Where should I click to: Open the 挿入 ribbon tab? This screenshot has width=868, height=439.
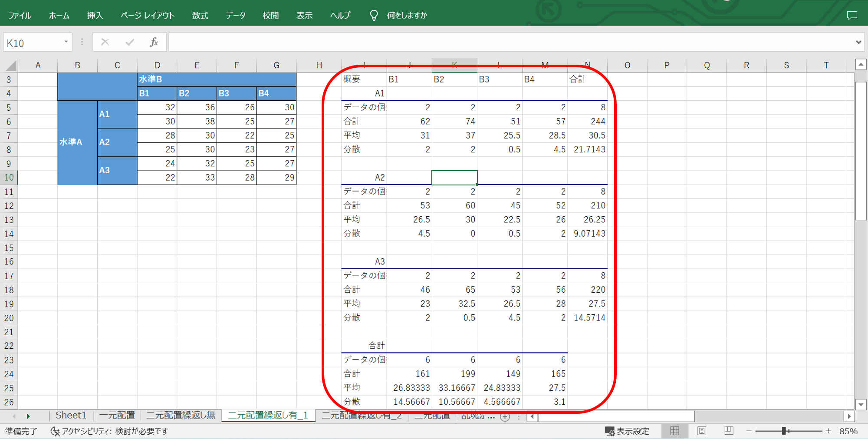95,16
